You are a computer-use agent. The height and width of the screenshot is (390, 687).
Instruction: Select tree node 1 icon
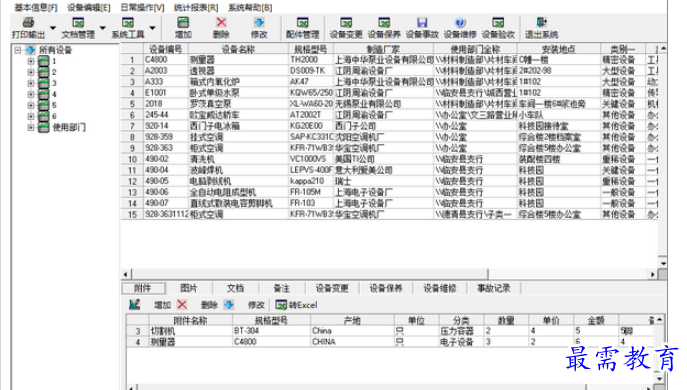(43, 61)
